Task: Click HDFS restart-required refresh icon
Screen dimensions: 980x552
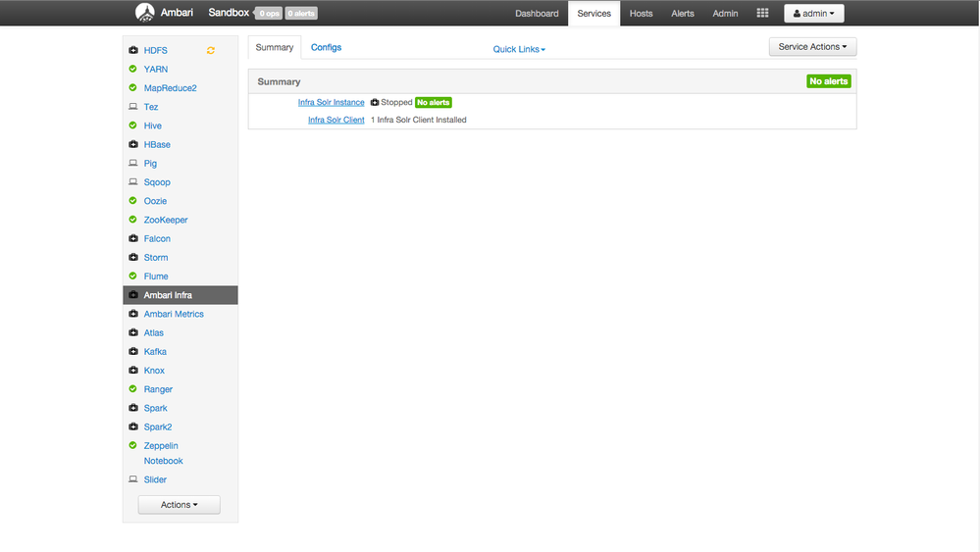Action: 211,51
